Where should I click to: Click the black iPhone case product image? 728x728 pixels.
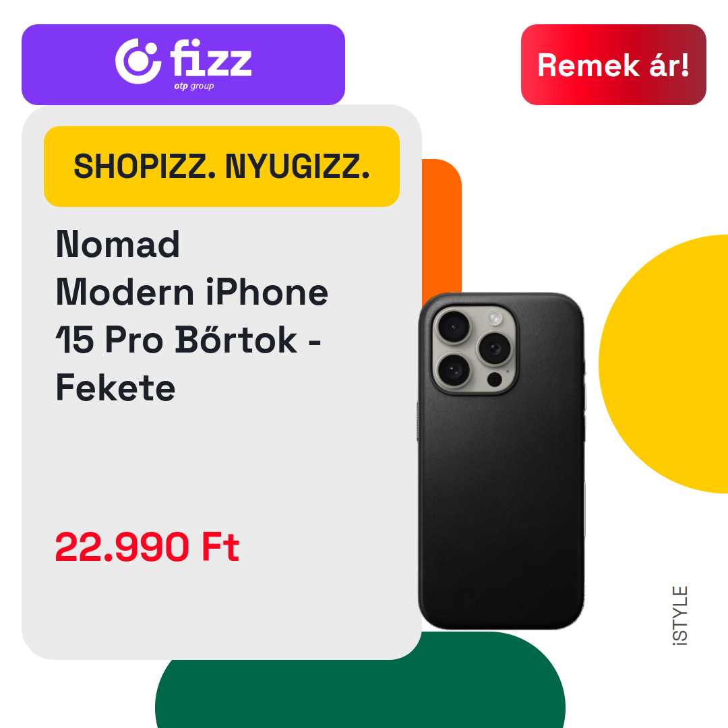click(x=502, y=461)
